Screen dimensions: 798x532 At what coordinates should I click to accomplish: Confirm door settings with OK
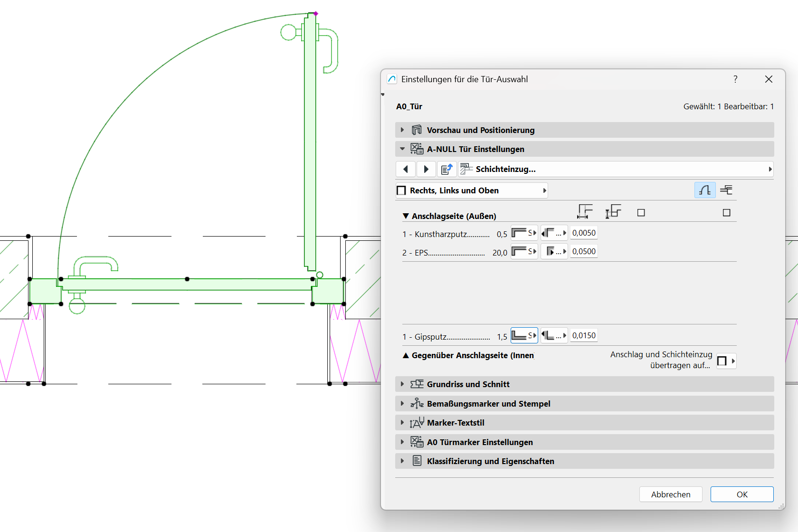pos(742,494)
